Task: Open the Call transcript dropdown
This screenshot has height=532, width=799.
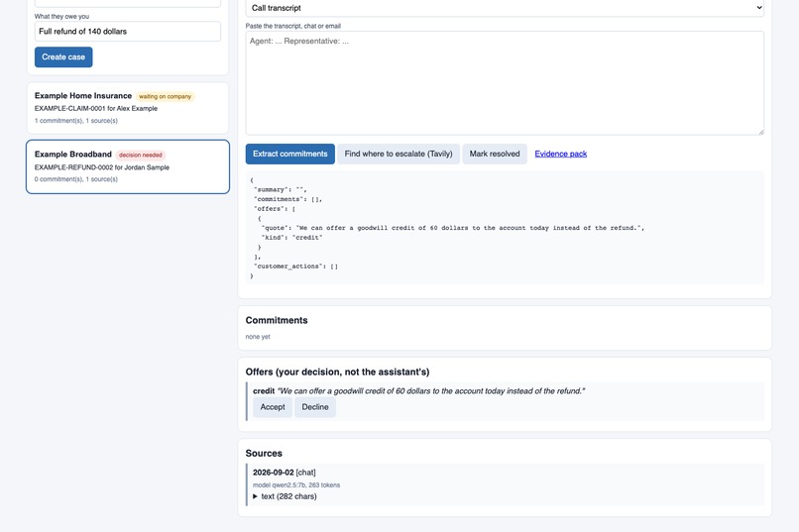Action: (x=505, y=8)
